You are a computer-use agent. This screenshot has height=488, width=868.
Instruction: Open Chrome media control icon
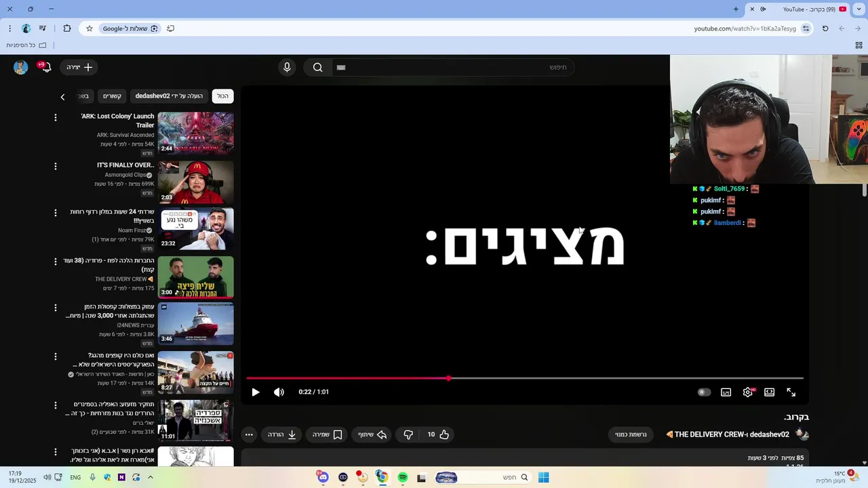[x=43, y=28]
